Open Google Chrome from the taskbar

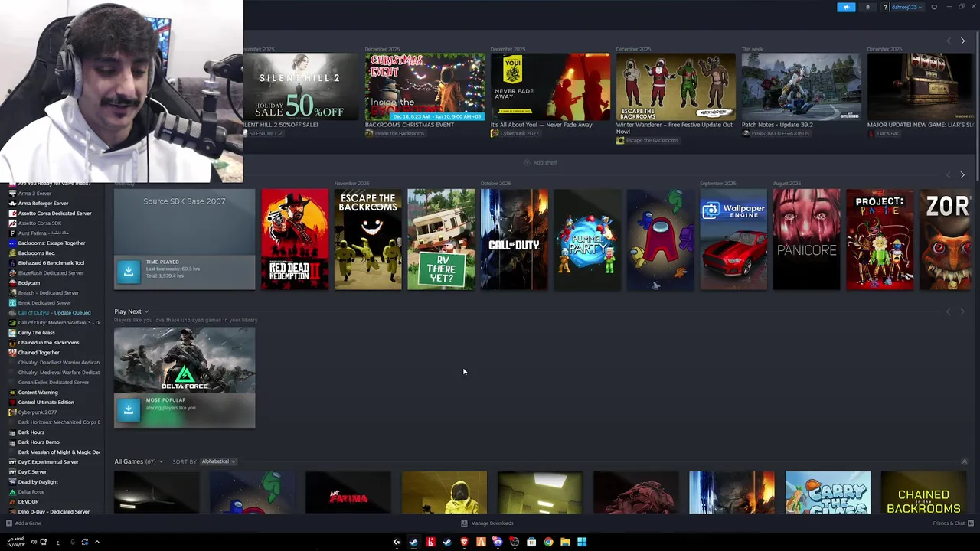(548, 542)
